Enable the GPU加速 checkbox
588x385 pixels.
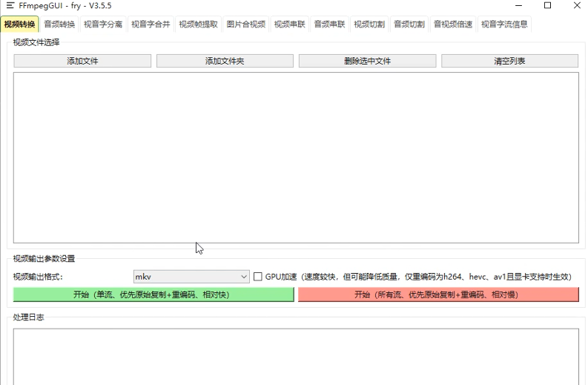pyautogui.click(x=257, y=277)
